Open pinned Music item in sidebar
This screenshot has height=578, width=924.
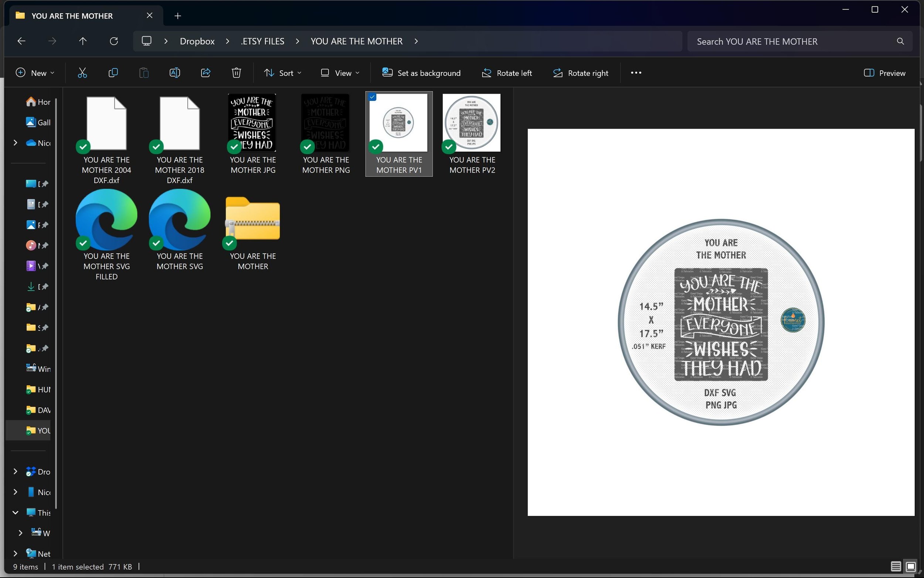(x=37, y=246)
